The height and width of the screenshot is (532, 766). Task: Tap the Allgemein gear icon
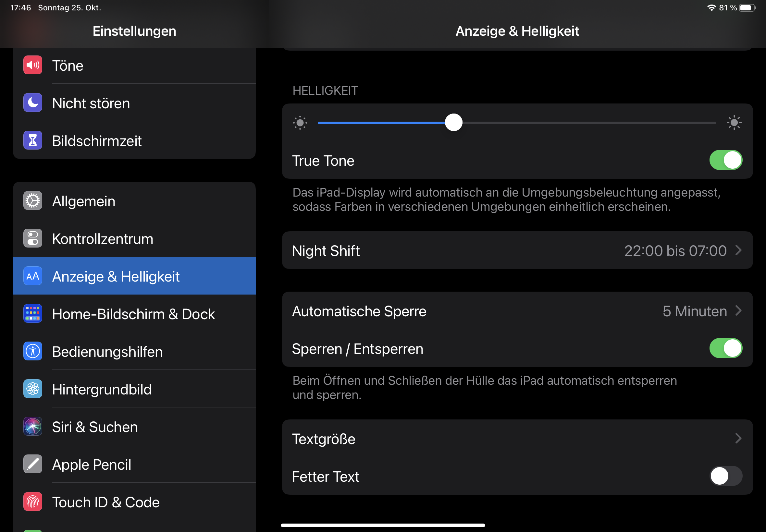(x=33, y=201)
